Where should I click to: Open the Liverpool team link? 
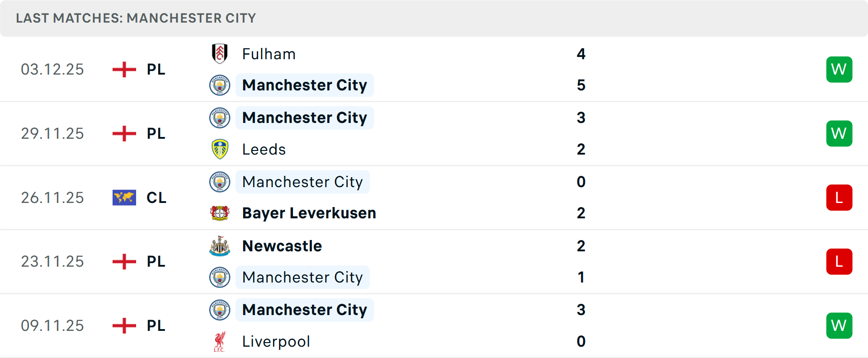pyautogui.click(x=276, y=341)
